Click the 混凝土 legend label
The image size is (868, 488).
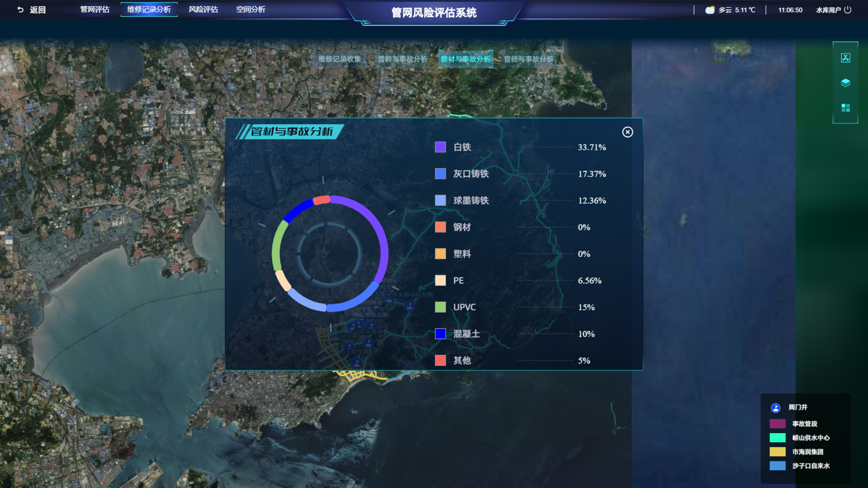pyautogui.click(x=466, y=334)
